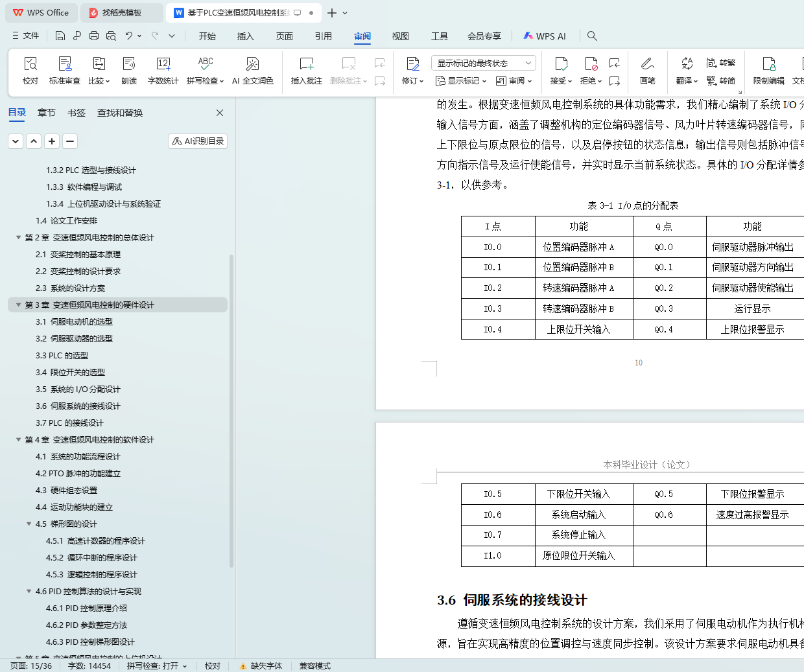The image size is (804, 672).
Task: Click the 校对 proofreading icon
Action: pyautogui.click(x=30, y=64)
